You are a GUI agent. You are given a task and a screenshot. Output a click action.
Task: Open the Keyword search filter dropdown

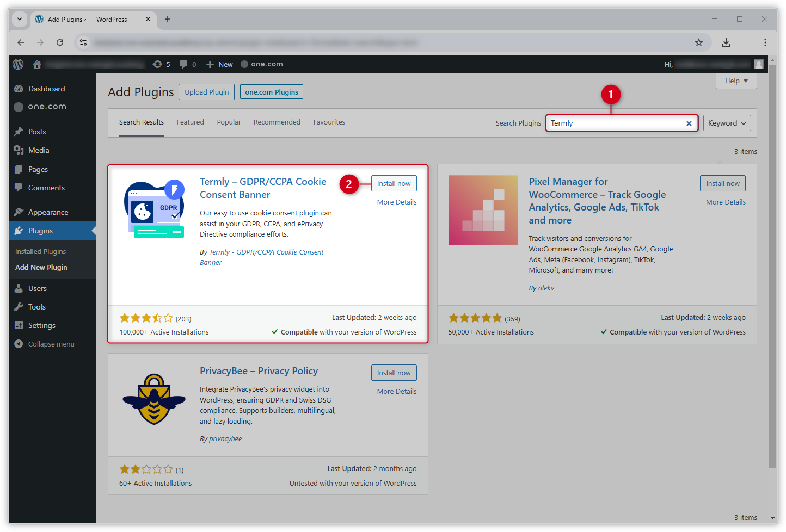(x=727, y=123)
